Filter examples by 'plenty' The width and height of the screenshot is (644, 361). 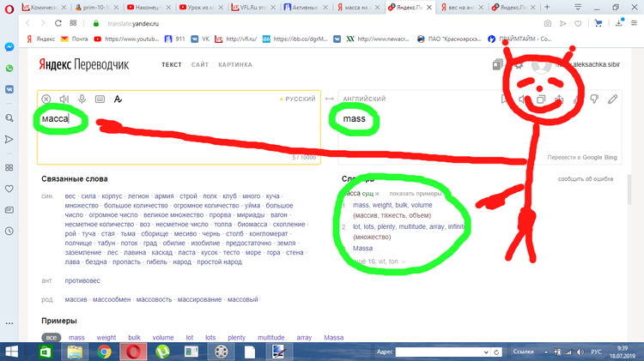237,338
